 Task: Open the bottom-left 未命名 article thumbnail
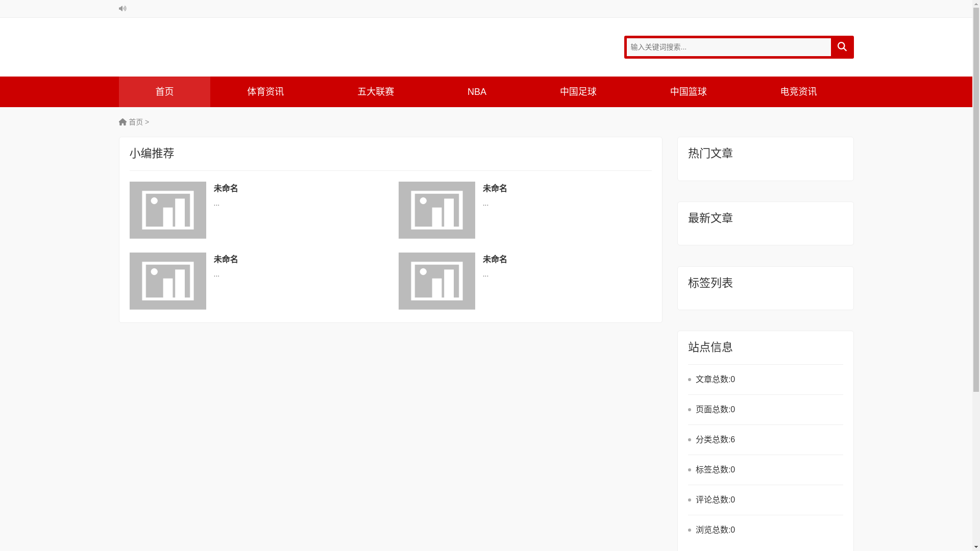tap(168, 281)
